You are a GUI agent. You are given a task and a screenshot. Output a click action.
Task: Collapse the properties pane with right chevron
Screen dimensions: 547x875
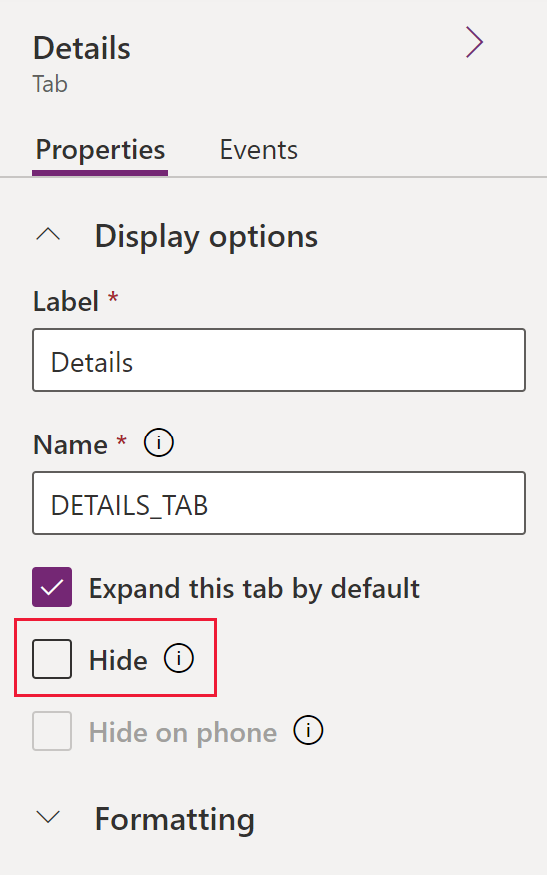click(x=474, y=43)
